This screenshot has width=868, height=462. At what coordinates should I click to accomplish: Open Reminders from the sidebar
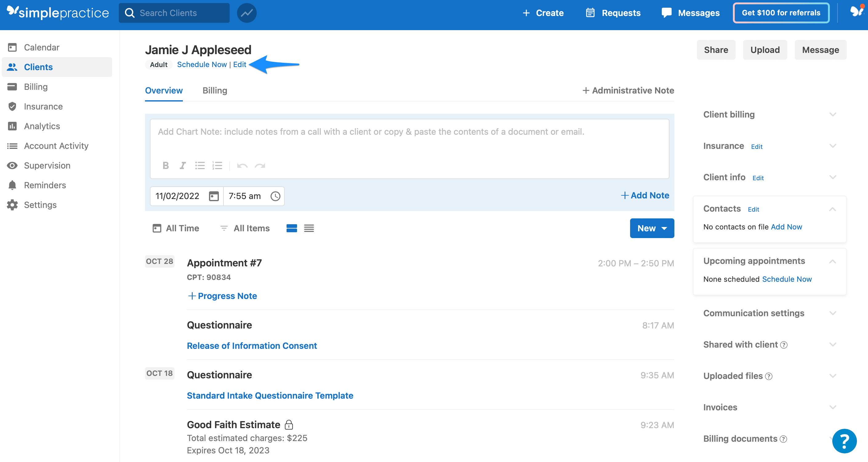[45, 185]
